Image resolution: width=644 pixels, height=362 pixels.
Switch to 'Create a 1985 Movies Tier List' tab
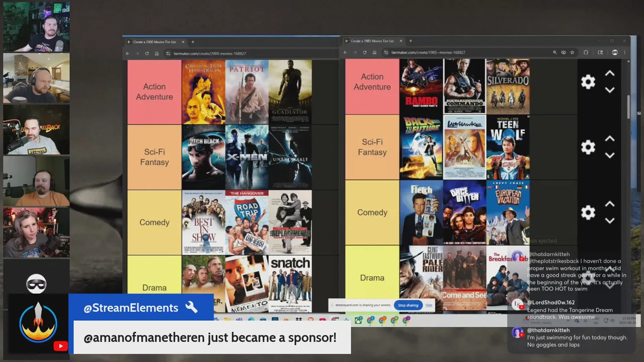pos(372,41)
